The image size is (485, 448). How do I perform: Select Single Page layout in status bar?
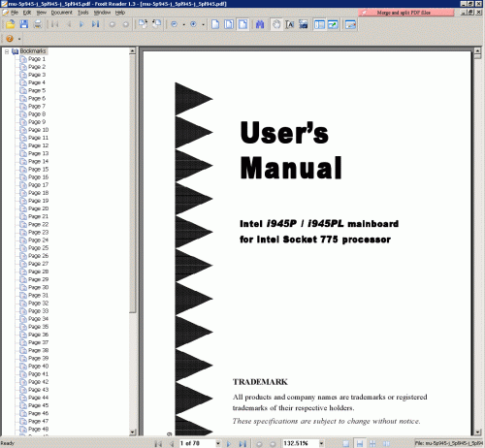pyautogui.click(x=345, y=443)
